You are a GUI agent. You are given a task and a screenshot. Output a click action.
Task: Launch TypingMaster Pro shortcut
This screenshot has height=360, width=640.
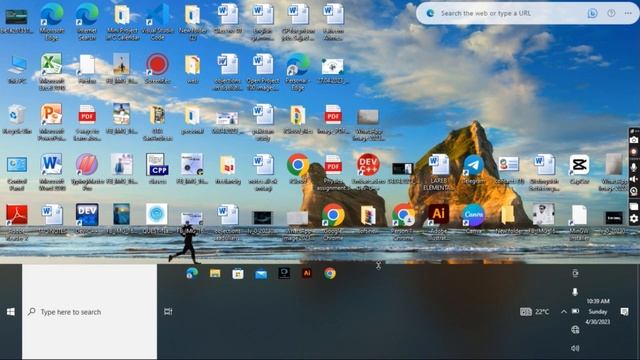[87, 172]
